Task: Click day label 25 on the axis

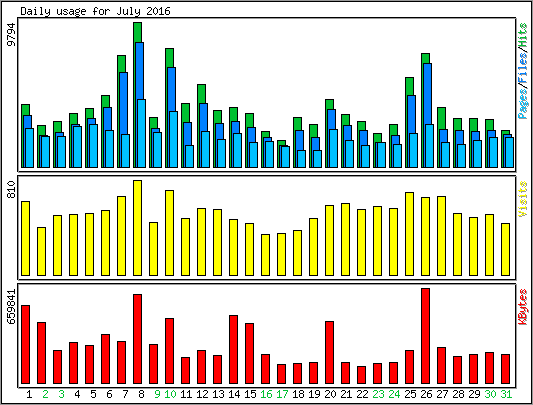Action: coord(410,394)
